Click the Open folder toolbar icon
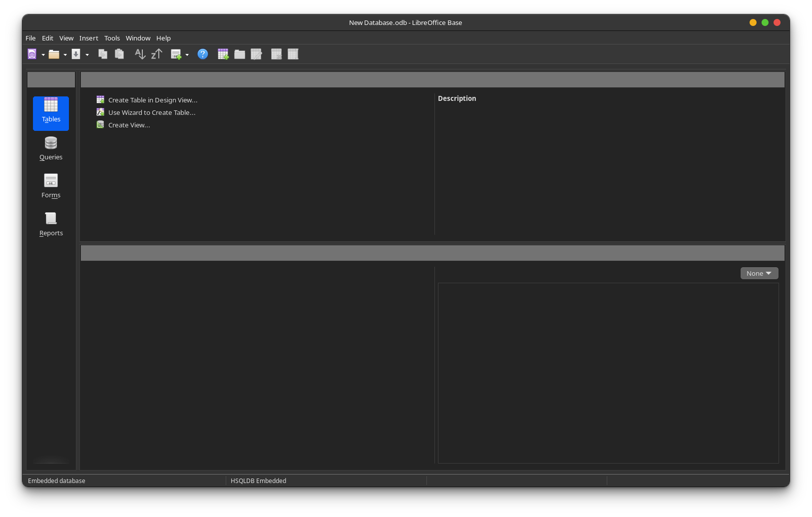The image size is (812, 517). [53, 54]
